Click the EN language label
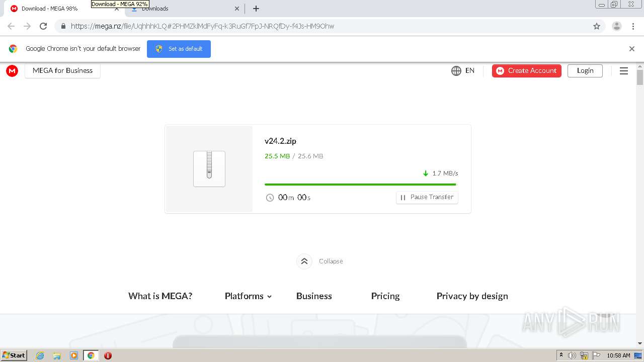 (470, 71)
